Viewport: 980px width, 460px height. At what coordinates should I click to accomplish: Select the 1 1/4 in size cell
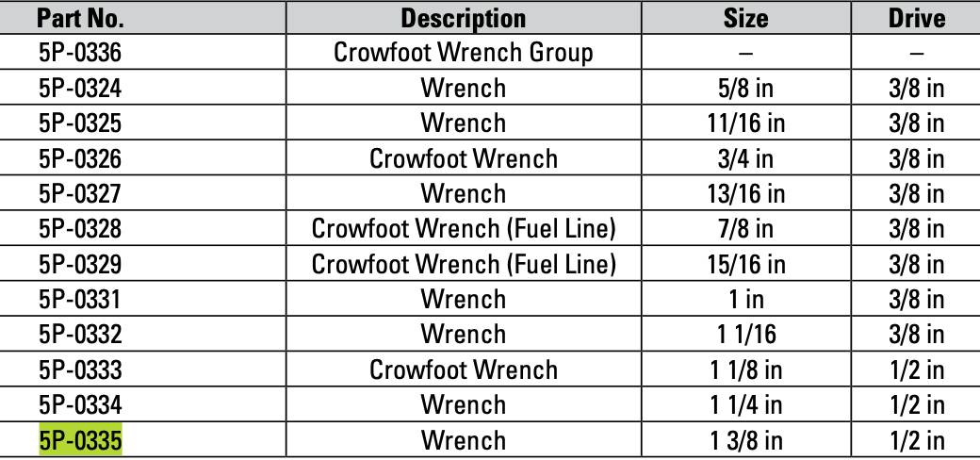(745, 405)
